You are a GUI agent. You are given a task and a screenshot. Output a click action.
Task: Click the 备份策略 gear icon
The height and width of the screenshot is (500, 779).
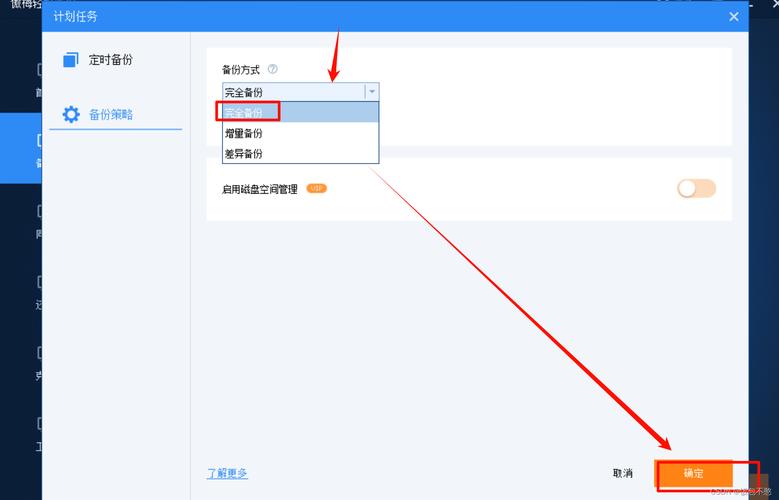pyautogui.click(x=71, y=115)
